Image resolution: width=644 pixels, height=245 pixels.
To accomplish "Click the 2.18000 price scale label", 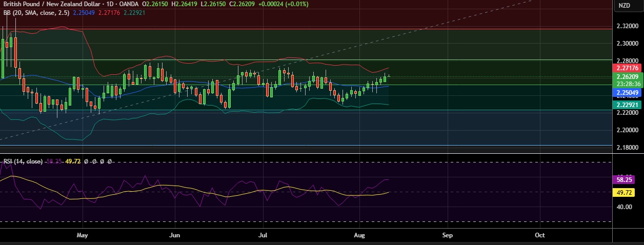I will 628,148.
